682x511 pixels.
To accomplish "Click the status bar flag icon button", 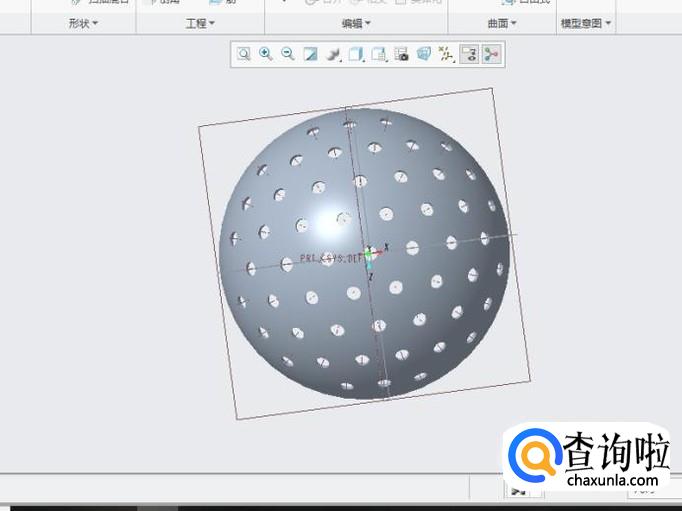I will click(x=519, y=491).
